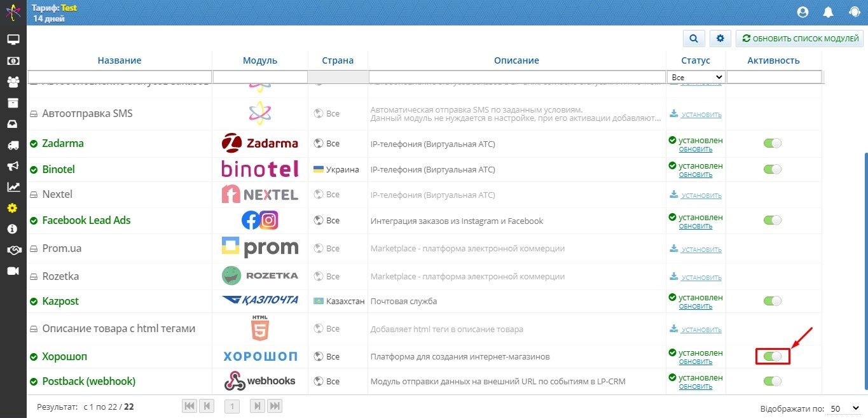The width and height of the screenshot is (868, 418).
Task: Open the handshake sidebar icon
Action: 13,250
